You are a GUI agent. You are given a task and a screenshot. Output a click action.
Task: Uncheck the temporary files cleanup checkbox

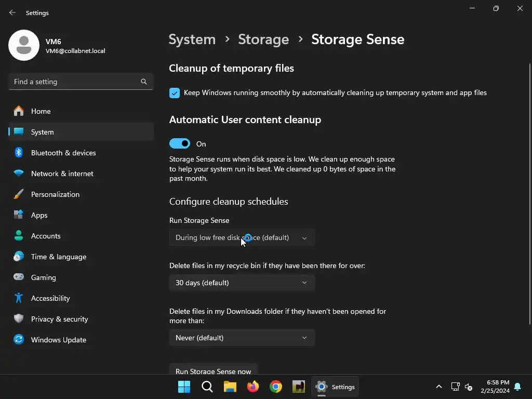175,93
